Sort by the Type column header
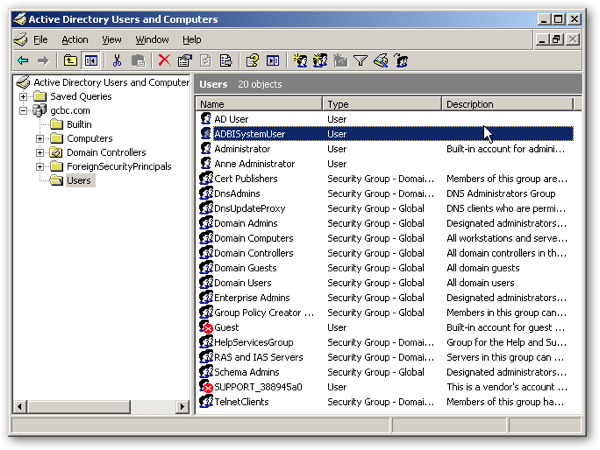The width and height of the screenshot is (600, 450). pyautogui.click(x=382, y=104)
